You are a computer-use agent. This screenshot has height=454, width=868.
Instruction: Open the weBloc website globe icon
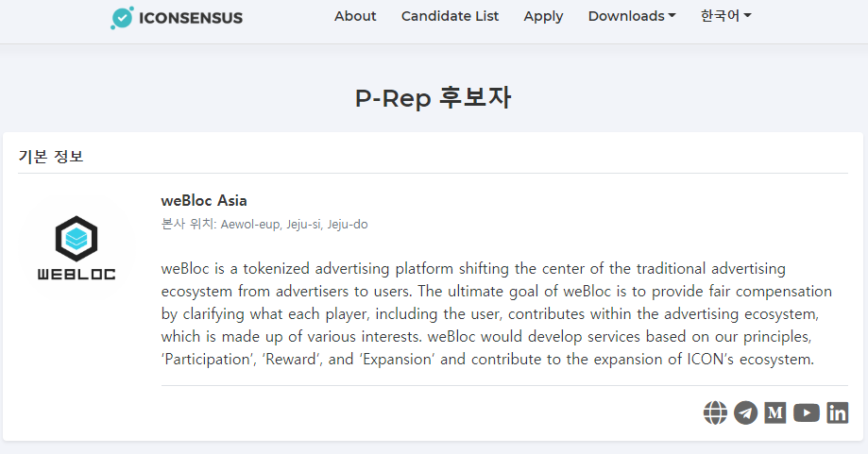pyautogui.click(x=715, y=412)
